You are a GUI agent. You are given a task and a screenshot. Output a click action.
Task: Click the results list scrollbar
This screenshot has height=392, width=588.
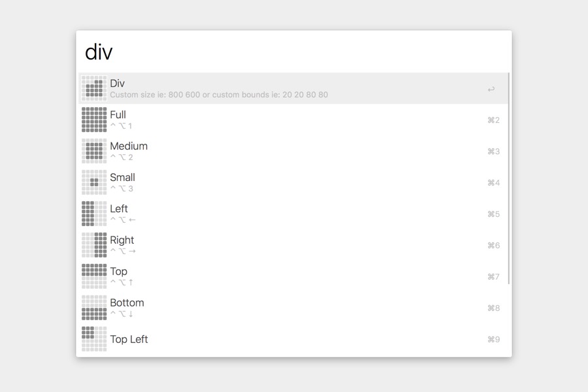[x=509, y=180]
